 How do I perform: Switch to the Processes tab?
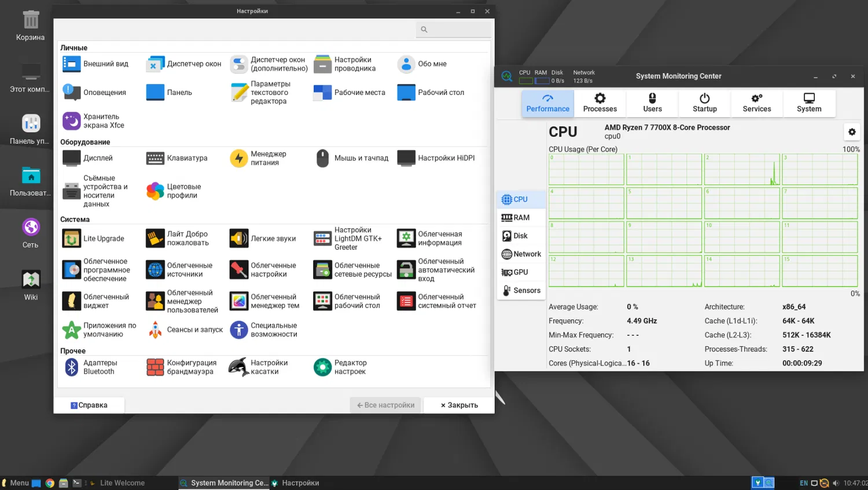click(x=600, y=103)
